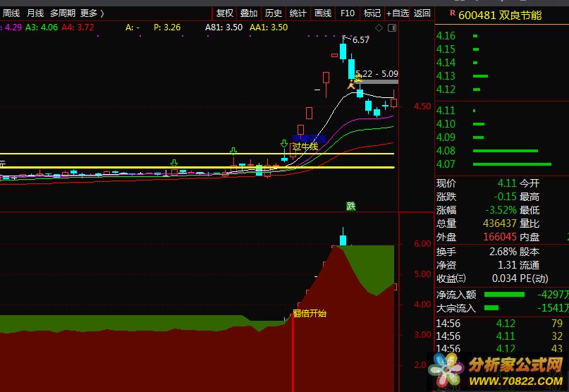Click the 6.00 lower axis label
This screenshot has width=569, height=392.
422,243
